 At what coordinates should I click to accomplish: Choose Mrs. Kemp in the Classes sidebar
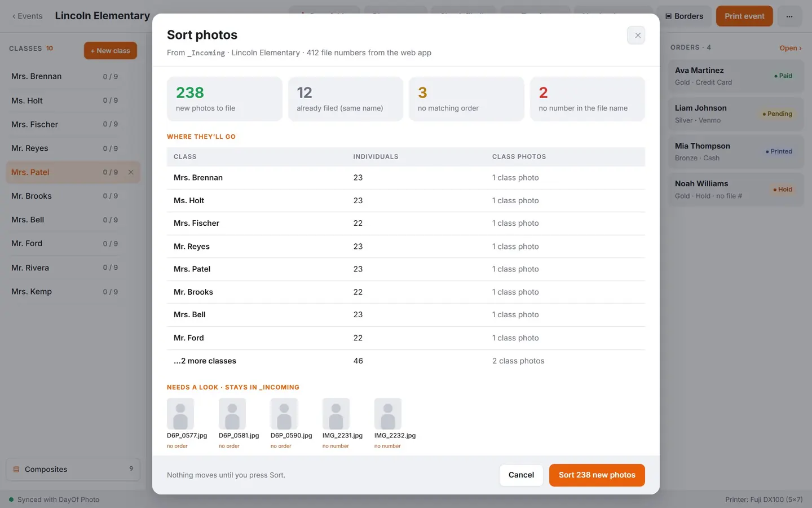pyautogui.click(x=73, y=291)
